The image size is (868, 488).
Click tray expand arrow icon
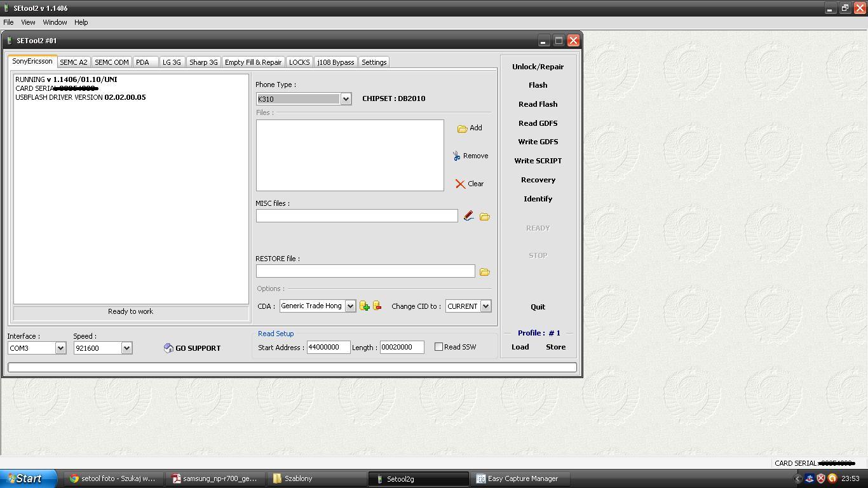point(799,478)
